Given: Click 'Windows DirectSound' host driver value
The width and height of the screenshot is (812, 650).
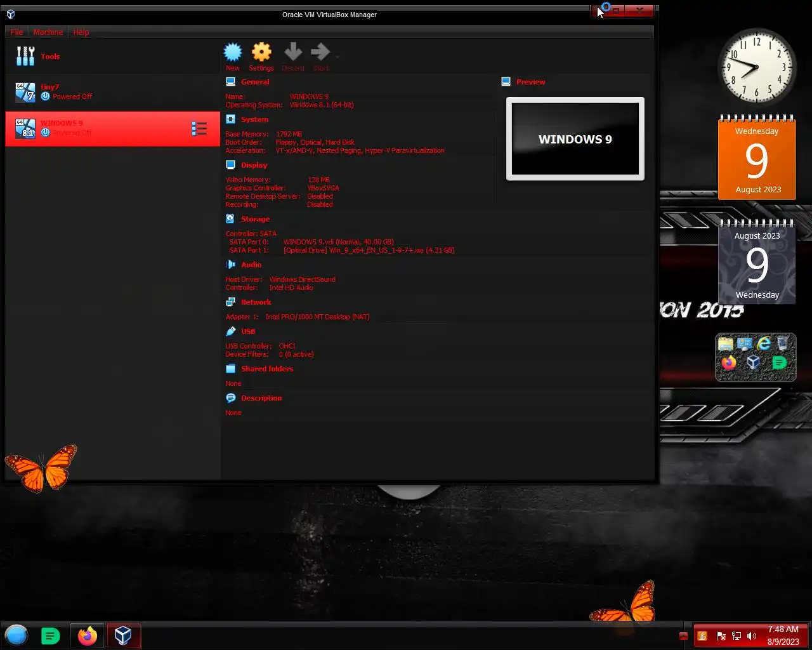Looking at the screenshot, I should coord(303,279).
